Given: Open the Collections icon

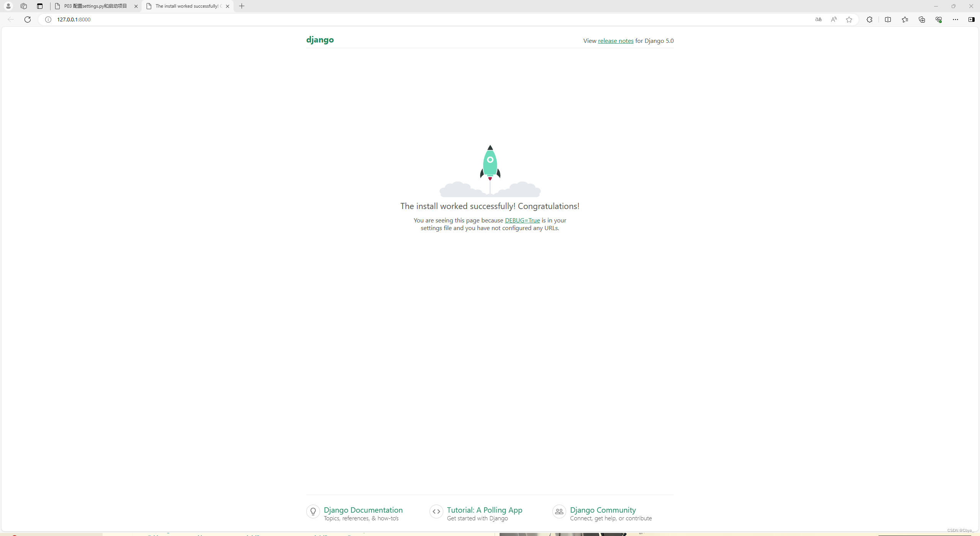Looking at the screenshot, I should tap(921, 20).
